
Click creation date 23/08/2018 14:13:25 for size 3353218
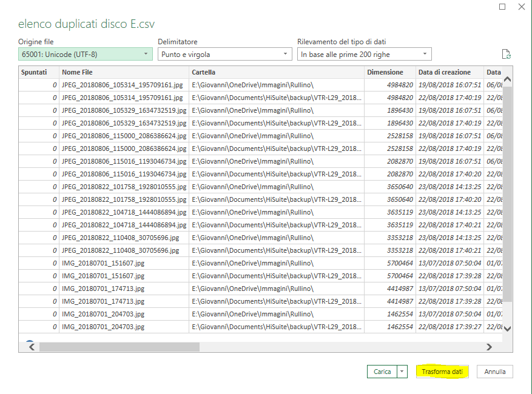450,238
